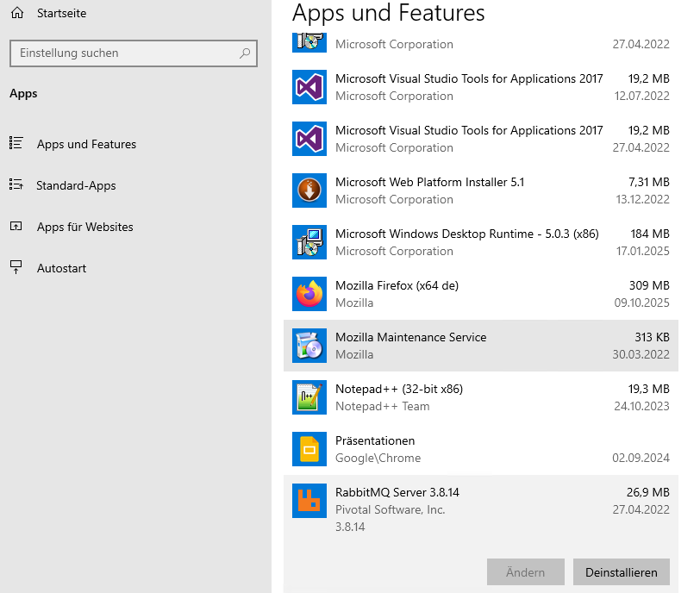Click the 184 MB size value
The width and height of the screenshot is (700, 593).
pos(650,234)
